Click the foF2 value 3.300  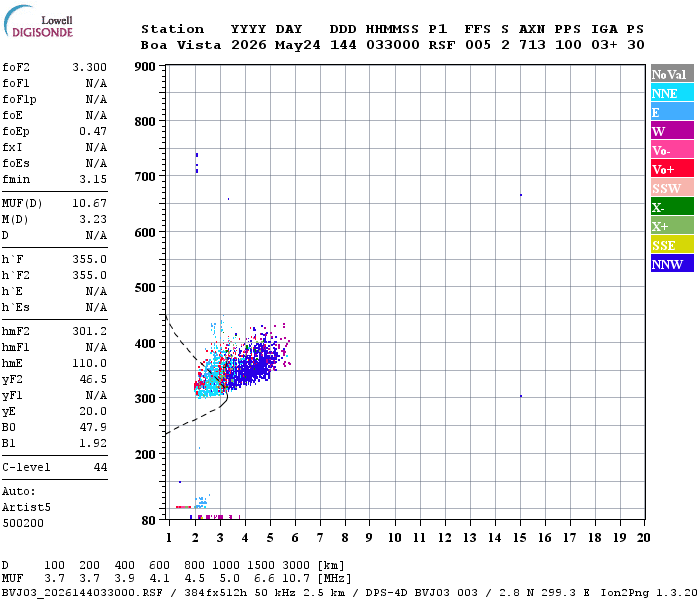[x=89, y=67]
